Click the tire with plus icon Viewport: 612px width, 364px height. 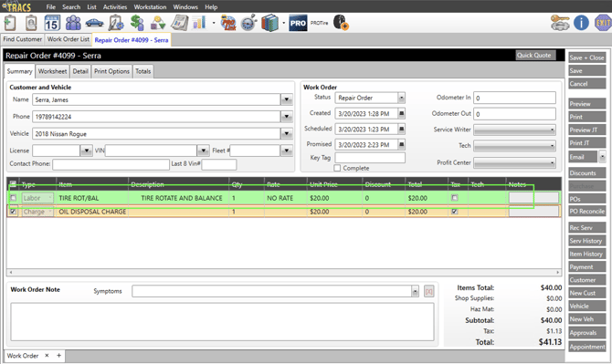click(341, 23)
